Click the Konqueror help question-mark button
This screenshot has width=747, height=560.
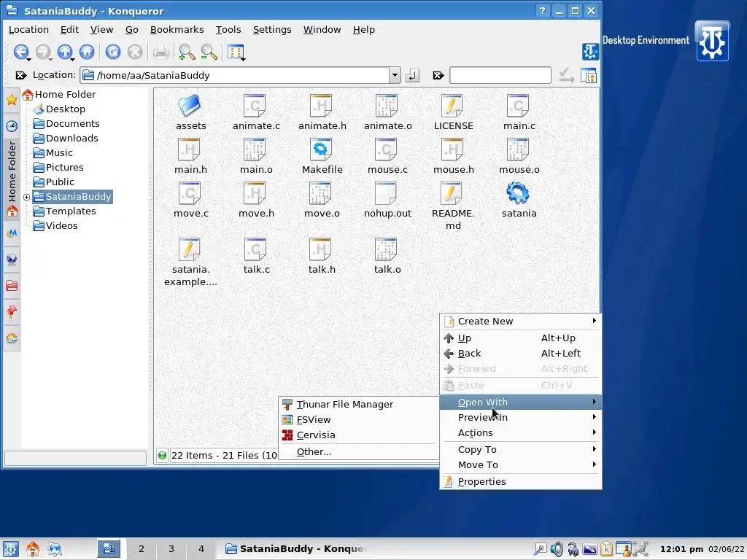(542, 10)
